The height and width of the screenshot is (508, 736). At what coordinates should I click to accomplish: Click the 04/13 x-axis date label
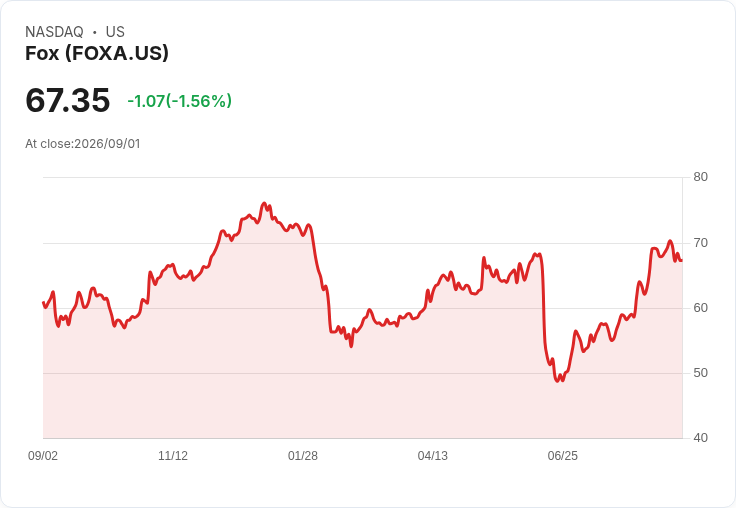(432, 455)
